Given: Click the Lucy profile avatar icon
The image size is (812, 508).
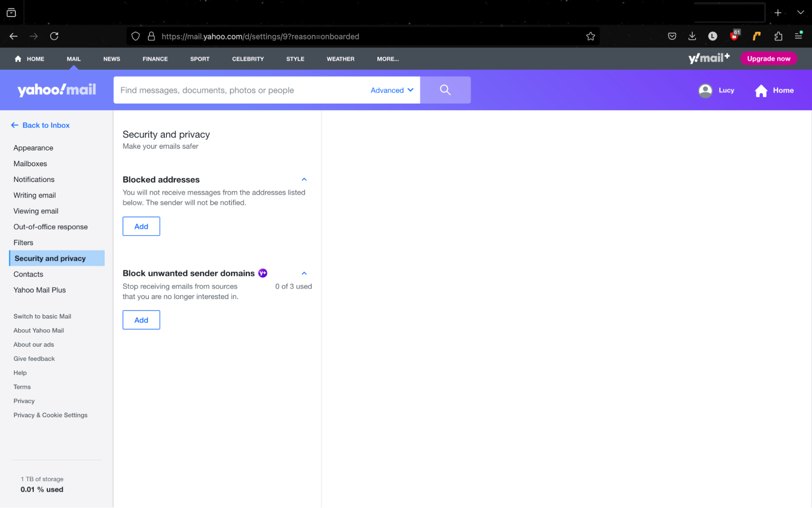Looking at the screenshot, I should click(x=705, y=91).
